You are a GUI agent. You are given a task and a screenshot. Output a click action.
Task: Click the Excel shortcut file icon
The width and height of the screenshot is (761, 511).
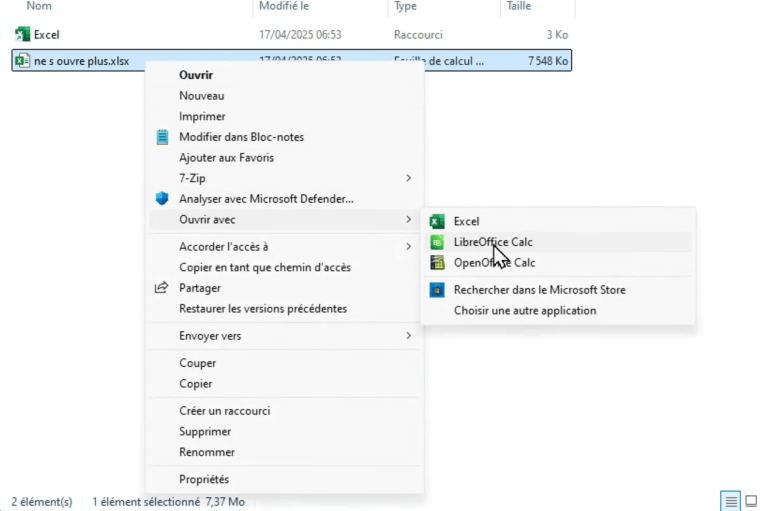point(22,35)
